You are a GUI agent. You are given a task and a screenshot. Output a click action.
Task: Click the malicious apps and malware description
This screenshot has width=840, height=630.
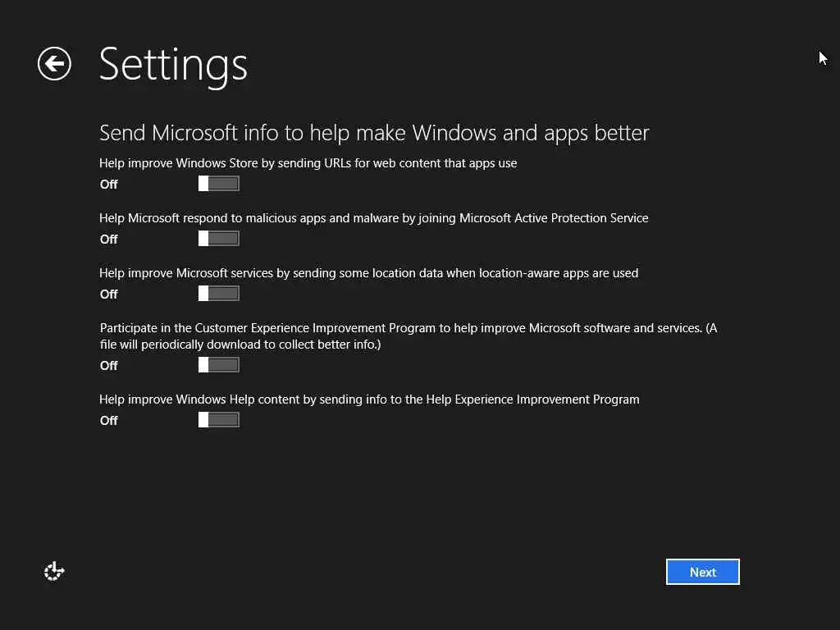pos(373,218)
